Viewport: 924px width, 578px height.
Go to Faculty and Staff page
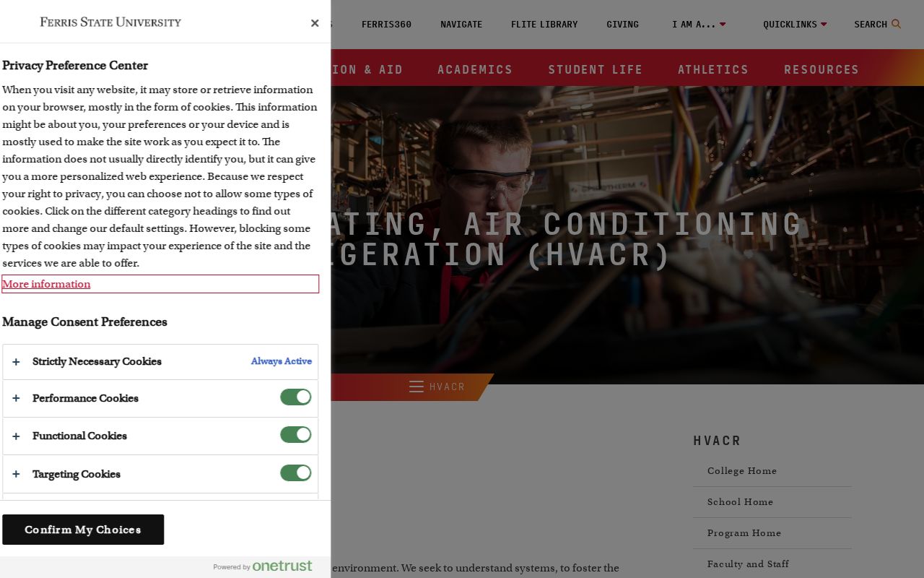pyautogui.click(x=748, y=564)
